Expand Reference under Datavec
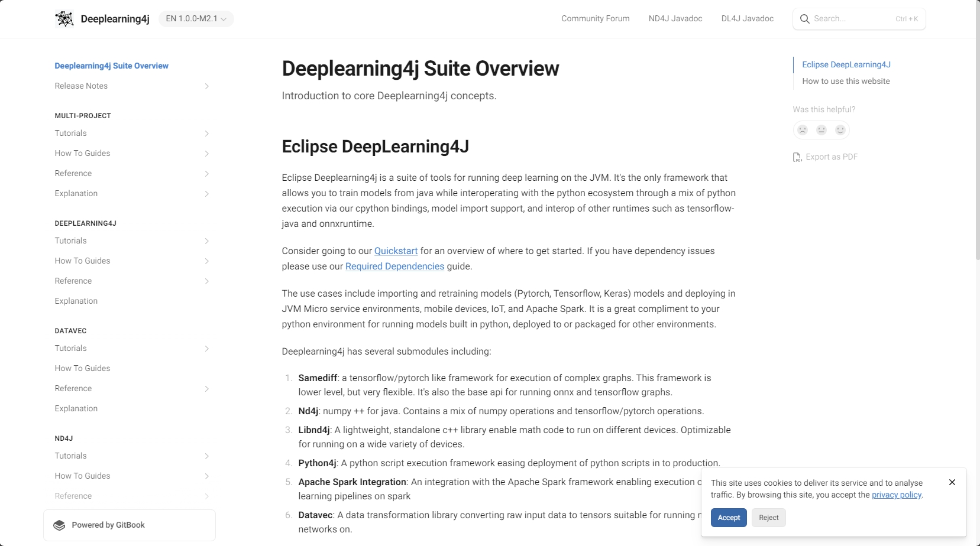980x546 pixels. tap(206, 389)
